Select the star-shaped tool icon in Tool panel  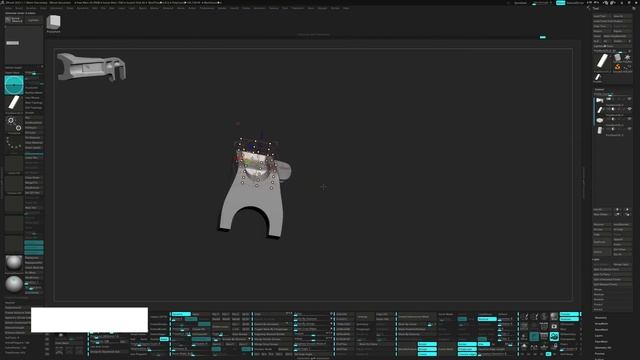click(x=627, y=58)
